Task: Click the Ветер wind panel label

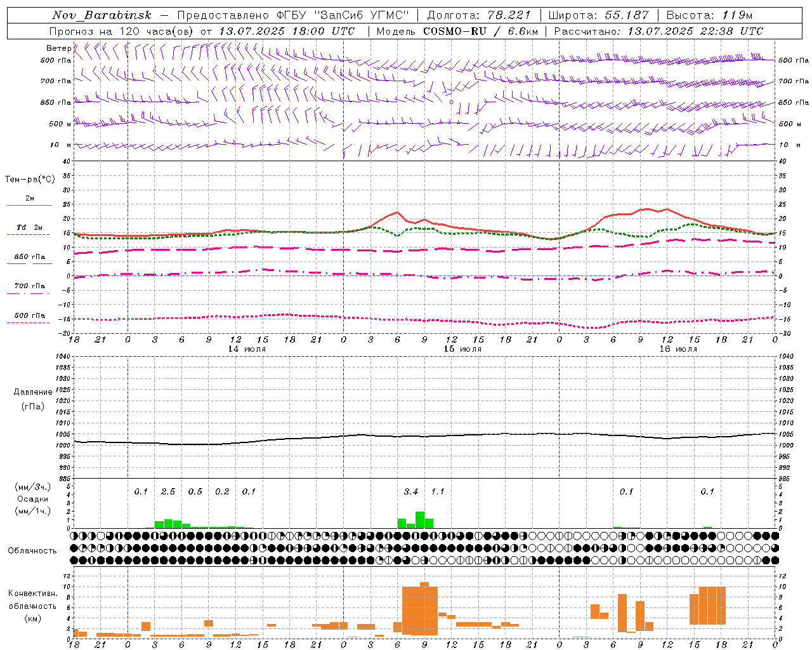Action: click(x=58, y=48)
